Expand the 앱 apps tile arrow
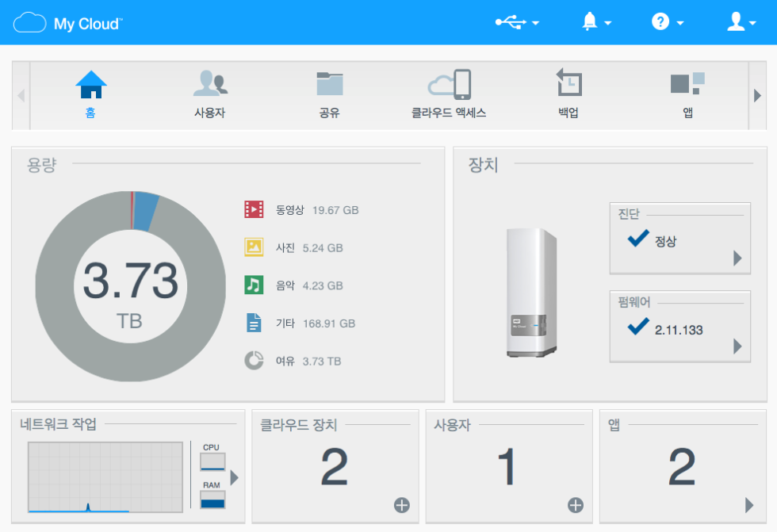 [x=749, y=505]
